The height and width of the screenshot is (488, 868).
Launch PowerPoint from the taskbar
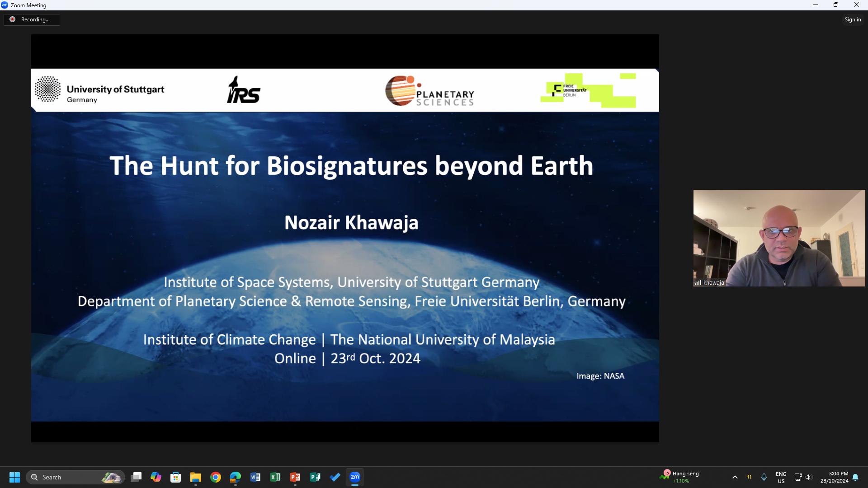(295, 477)
